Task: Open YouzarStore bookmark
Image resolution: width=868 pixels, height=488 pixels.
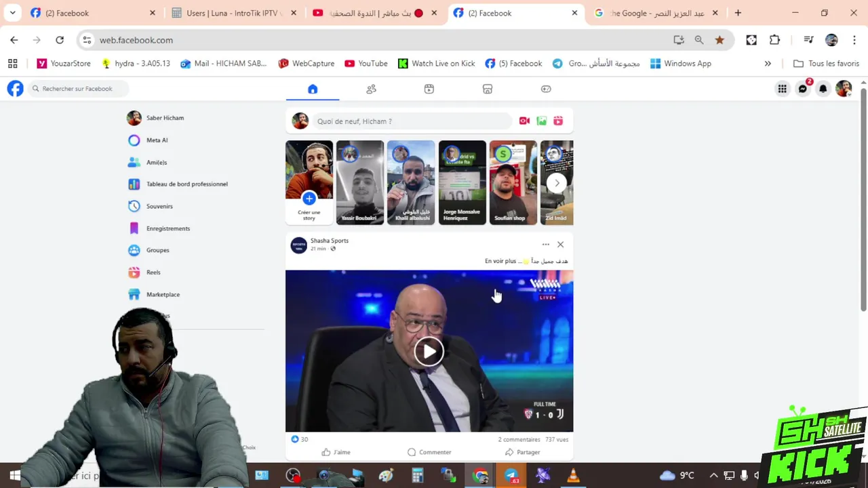Action: point(64,64)
